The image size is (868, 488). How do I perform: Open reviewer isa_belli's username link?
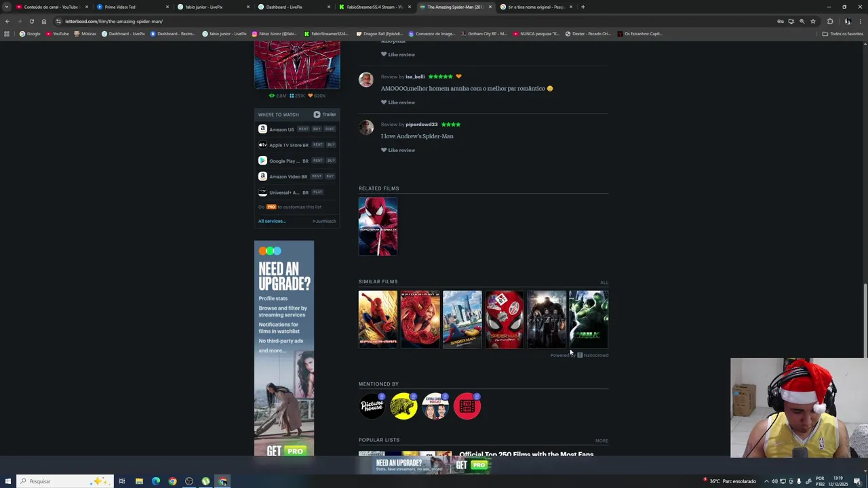(x=415, y=77)
